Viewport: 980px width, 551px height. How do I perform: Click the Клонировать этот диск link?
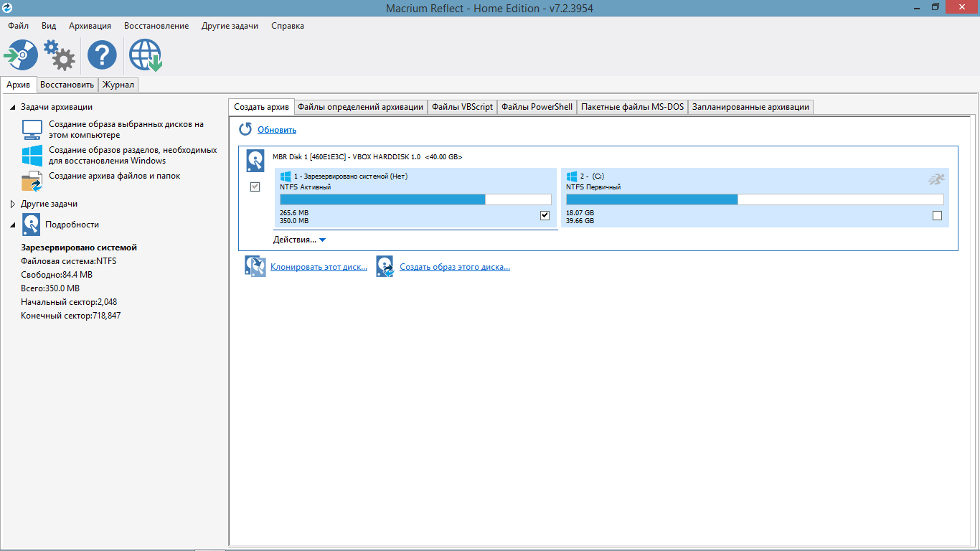point(319,267)
